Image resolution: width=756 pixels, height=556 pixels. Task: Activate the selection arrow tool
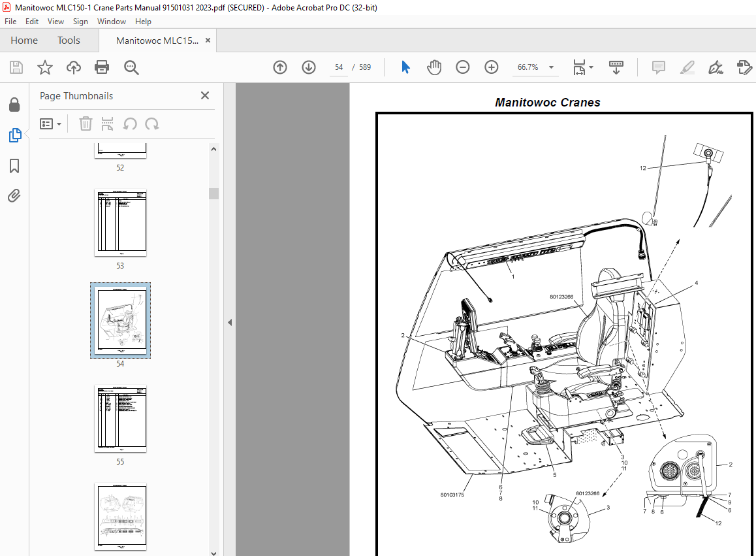click(405, 67)
